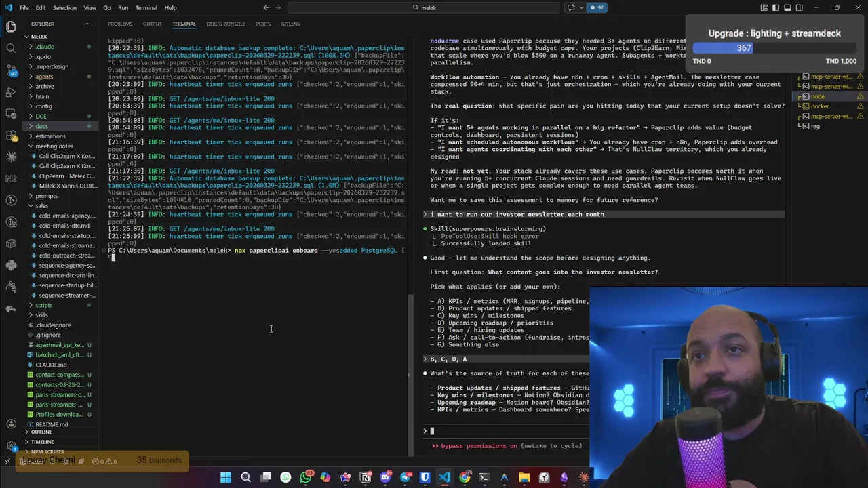Viewport: 868px width, 488px height.
Task: Open the Run menu
Action: [x=123, y=7]
